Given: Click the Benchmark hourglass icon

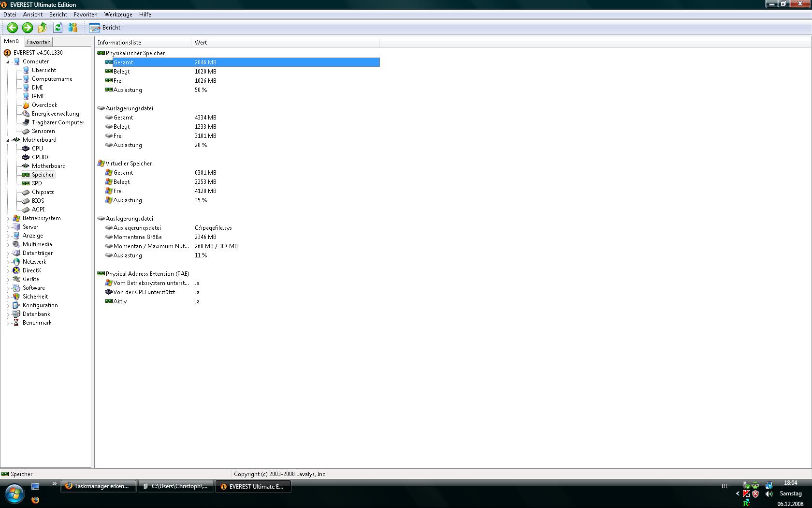Looking at the screenshot, I should coord(16,323).
